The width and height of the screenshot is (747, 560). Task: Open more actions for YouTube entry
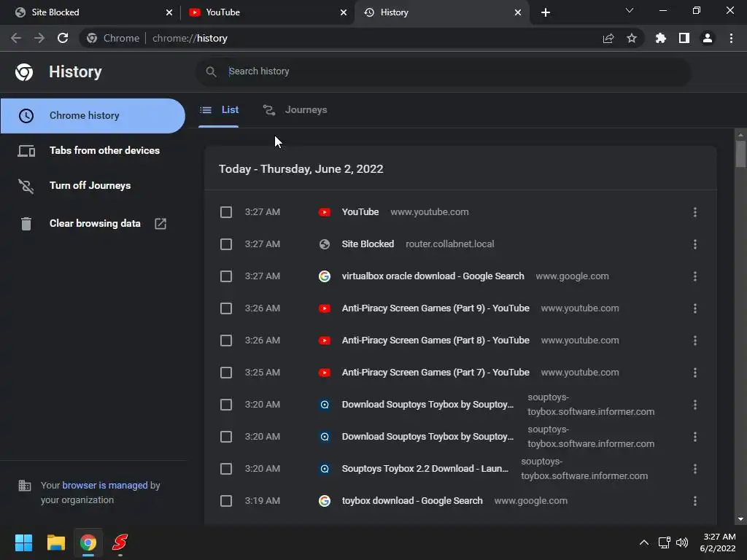[x=695, y=212]
